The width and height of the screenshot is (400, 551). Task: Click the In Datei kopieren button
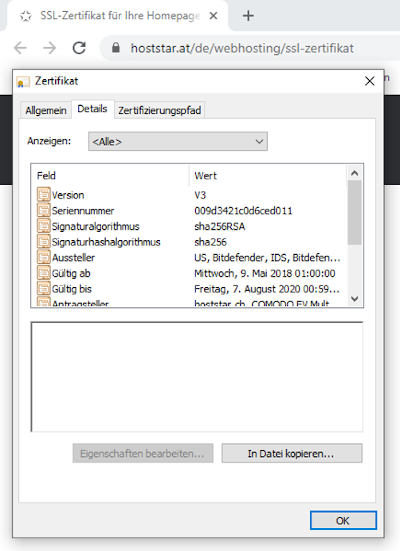[x=292, y=453]
